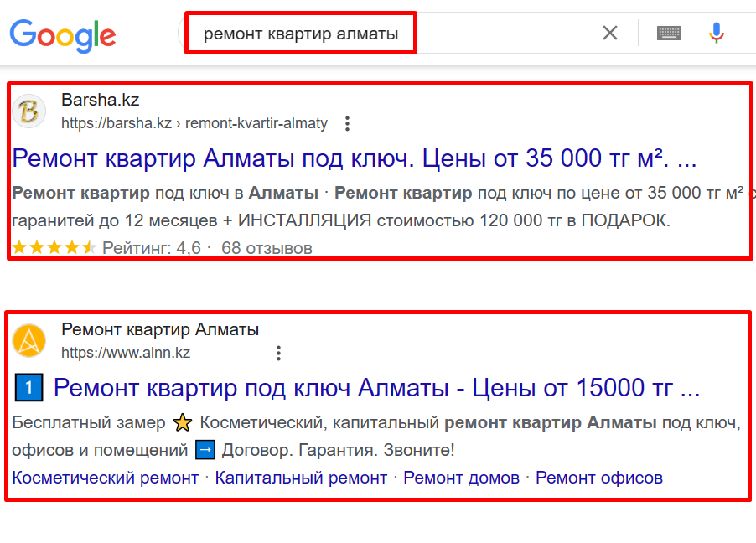The height and width of the screenshot is (543, 756).
Task: Open the on-screen keyboard icon
Action: click(x=668, y=32)
